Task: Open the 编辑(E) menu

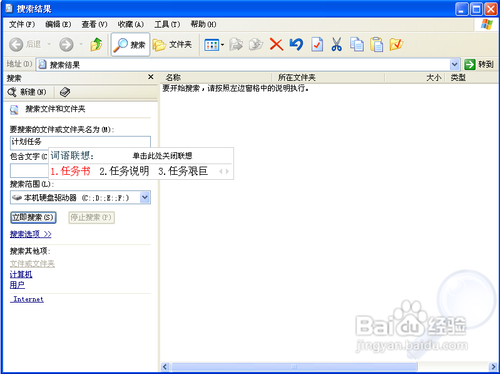Action: [58, 24]
